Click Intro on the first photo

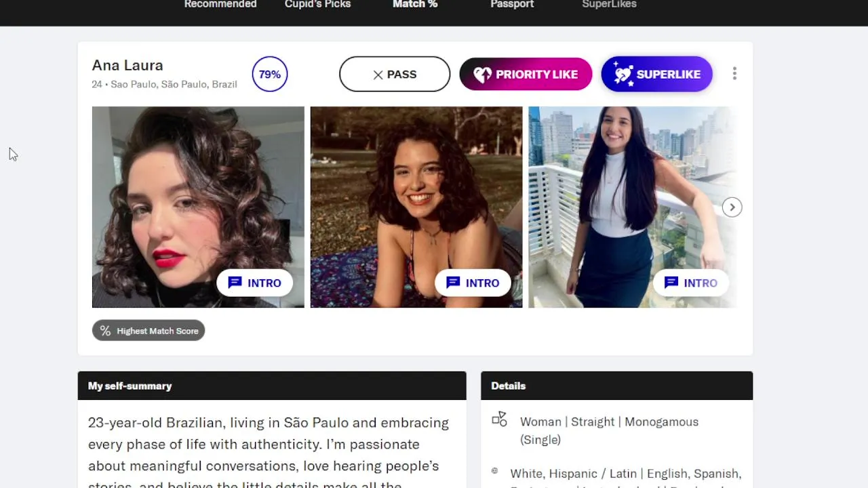255,283
